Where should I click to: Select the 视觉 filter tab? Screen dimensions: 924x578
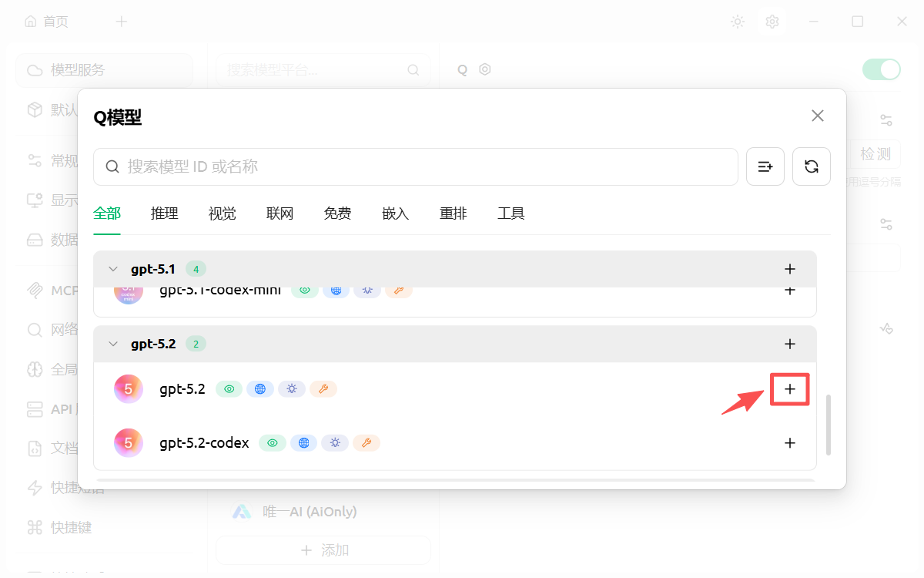[x=223, y=213]
